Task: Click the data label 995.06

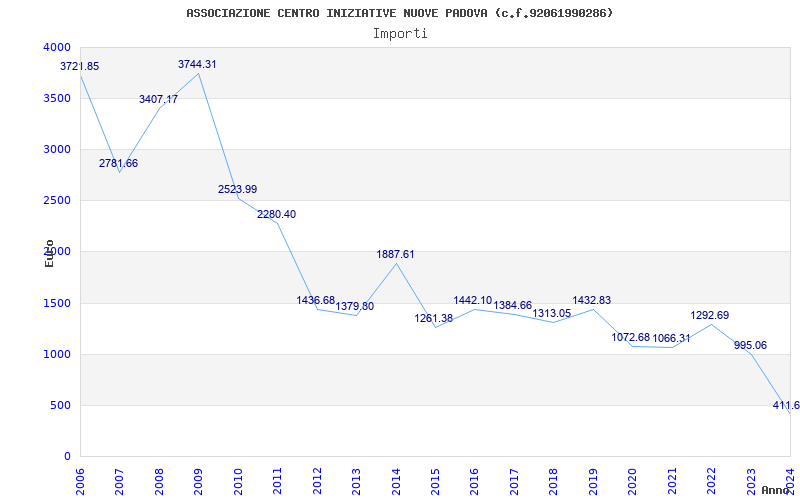Action: [751, 345]
